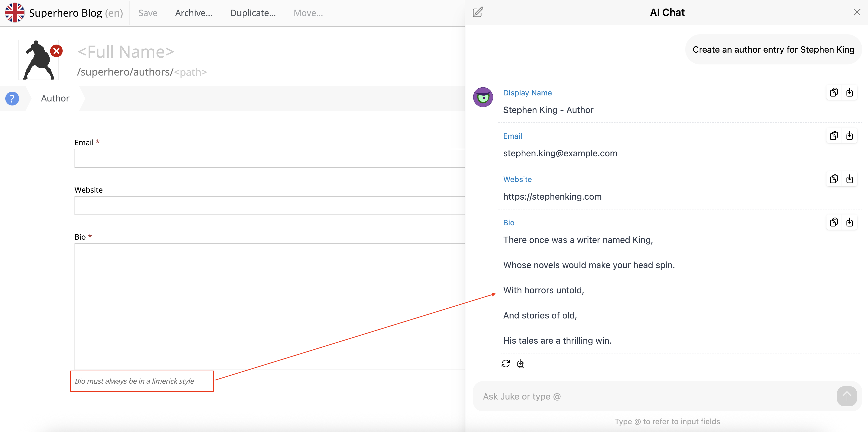
Task: Click 'stephen.king@example.com' text
Action: click(560, 153)
